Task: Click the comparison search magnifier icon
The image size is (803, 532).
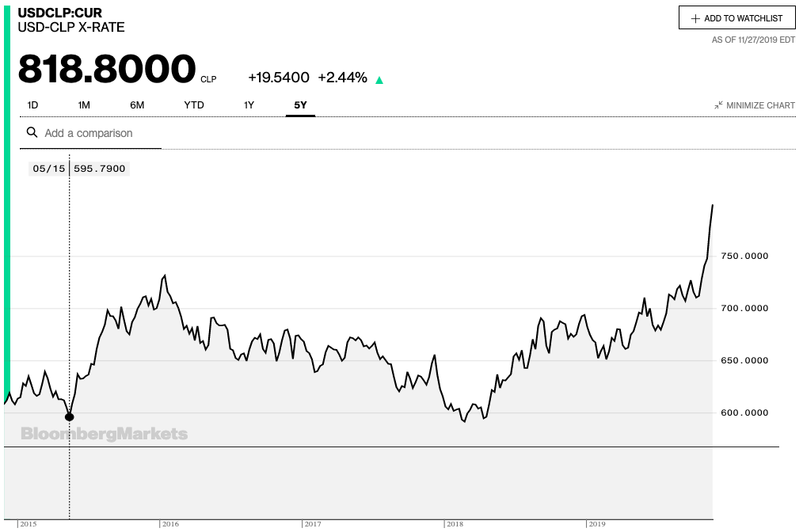Action: (x=32, y=133)
